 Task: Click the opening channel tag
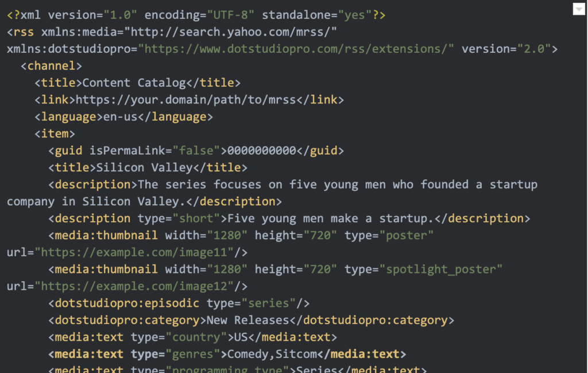coord(51,66)
